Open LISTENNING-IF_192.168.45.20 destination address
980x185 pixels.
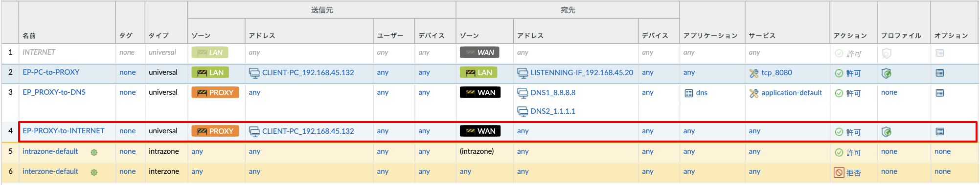pyautogui.click(x=582, y=73)
